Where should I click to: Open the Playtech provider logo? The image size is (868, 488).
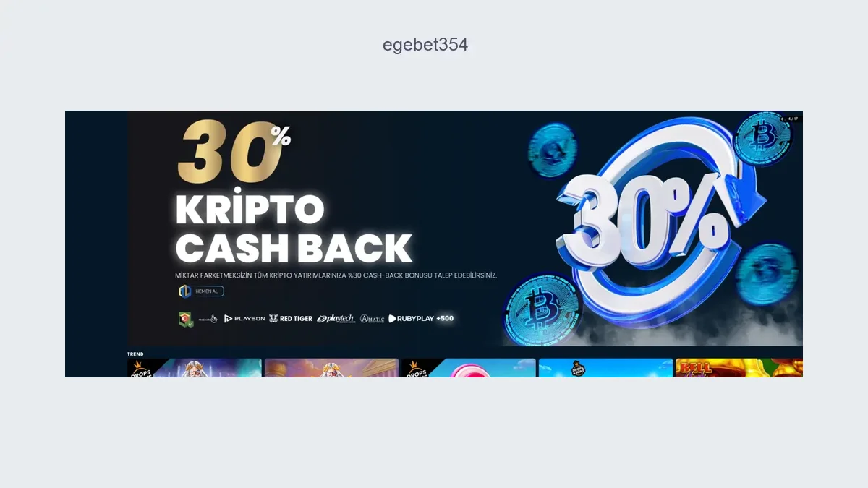point(336,319)
